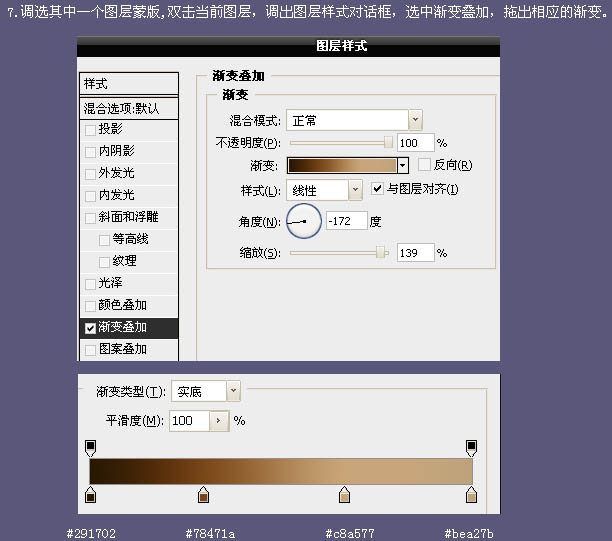Click the scale field showing 139
The width and height of the screenshot is (612, 541).
[415, 253]
